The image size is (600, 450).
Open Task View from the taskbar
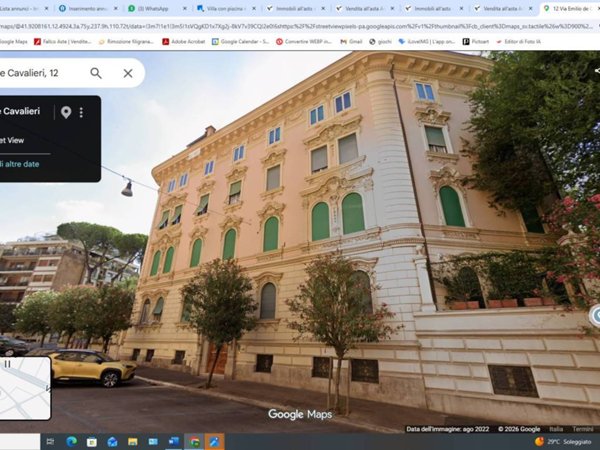coord(50,442)
